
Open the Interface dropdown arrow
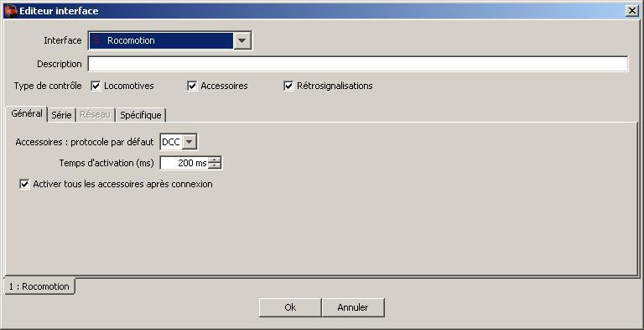pyautogui.click(x=241, y=40)
